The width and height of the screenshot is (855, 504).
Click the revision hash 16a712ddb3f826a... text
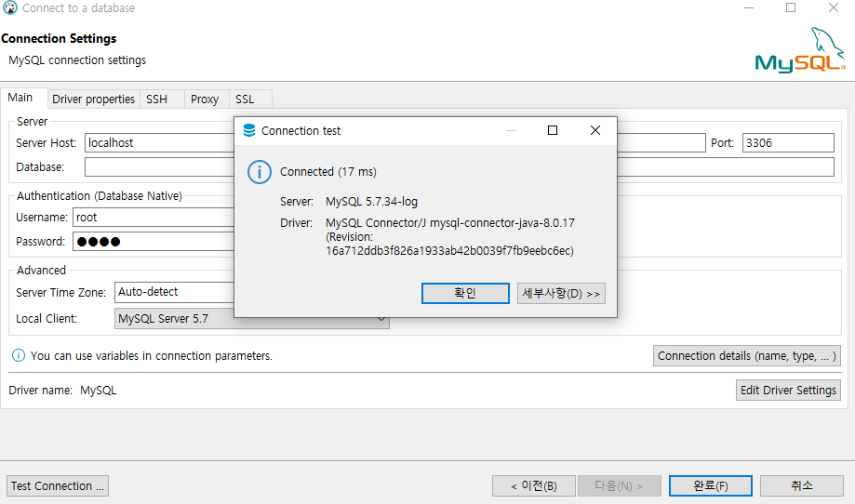pyautogui.click(x=449, y=251)
